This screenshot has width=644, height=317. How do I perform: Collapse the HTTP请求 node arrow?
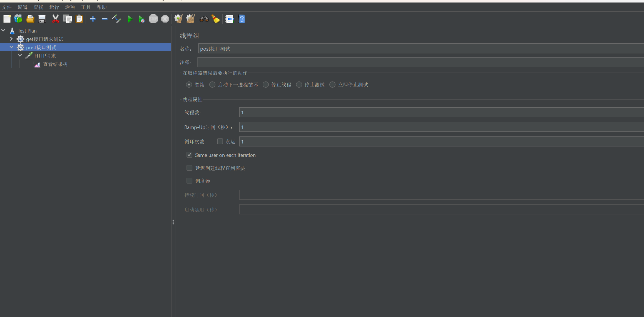tap(20, 56)
